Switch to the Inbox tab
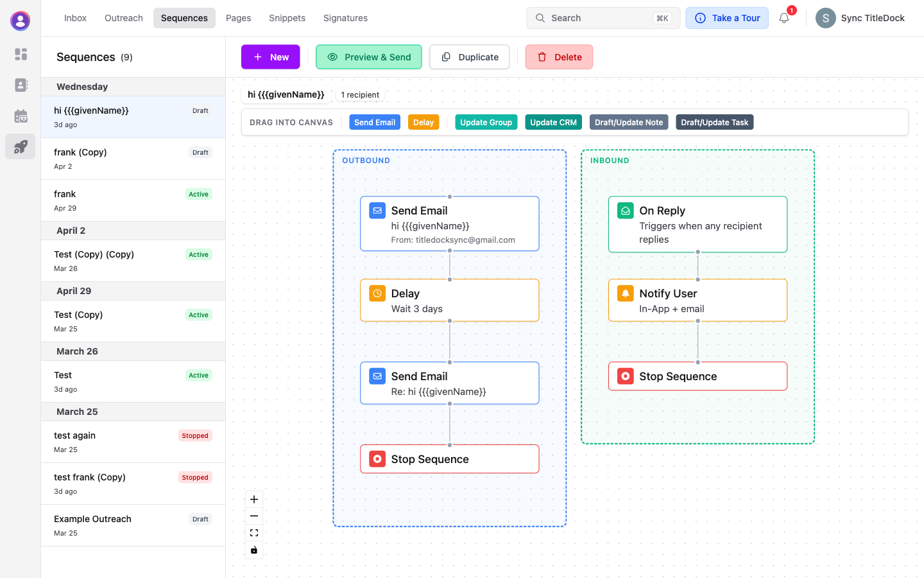 pos(75,18)
